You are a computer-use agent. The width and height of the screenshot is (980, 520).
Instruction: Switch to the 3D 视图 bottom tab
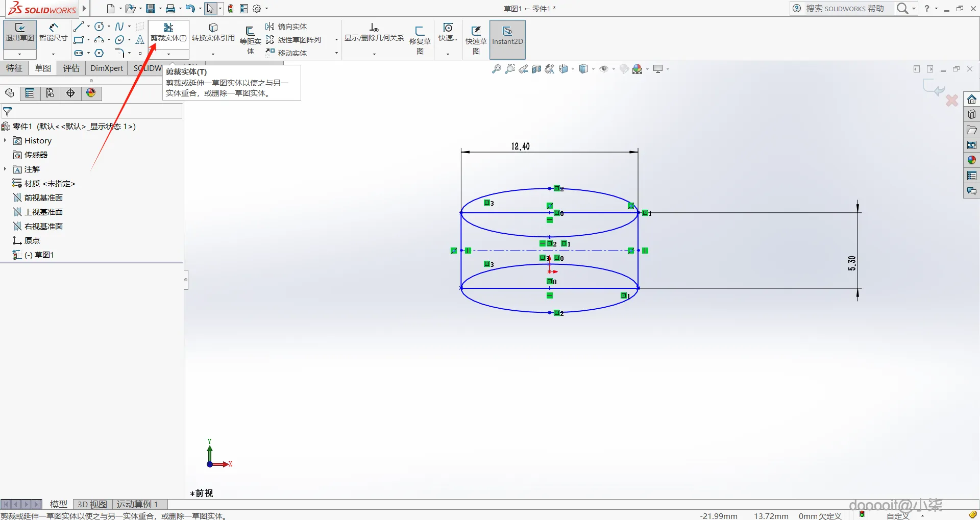pos(92,504)
